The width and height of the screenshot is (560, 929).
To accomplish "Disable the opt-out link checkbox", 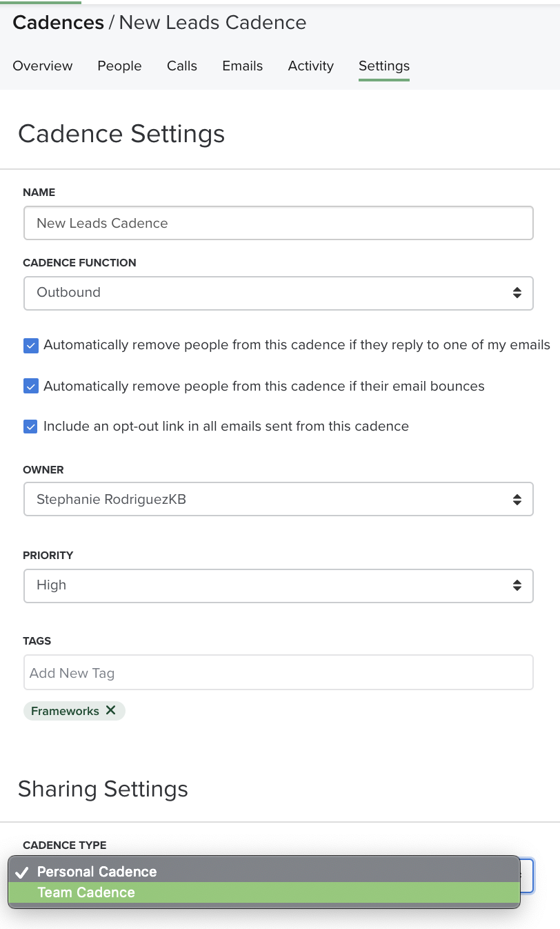I will (x=31, y=427).
